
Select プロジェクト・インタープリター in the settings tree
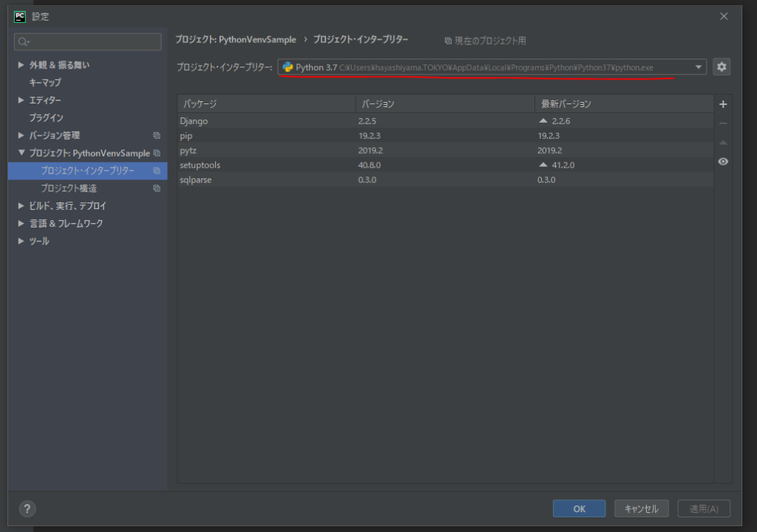pyautogui.click(x=87, y=171)
